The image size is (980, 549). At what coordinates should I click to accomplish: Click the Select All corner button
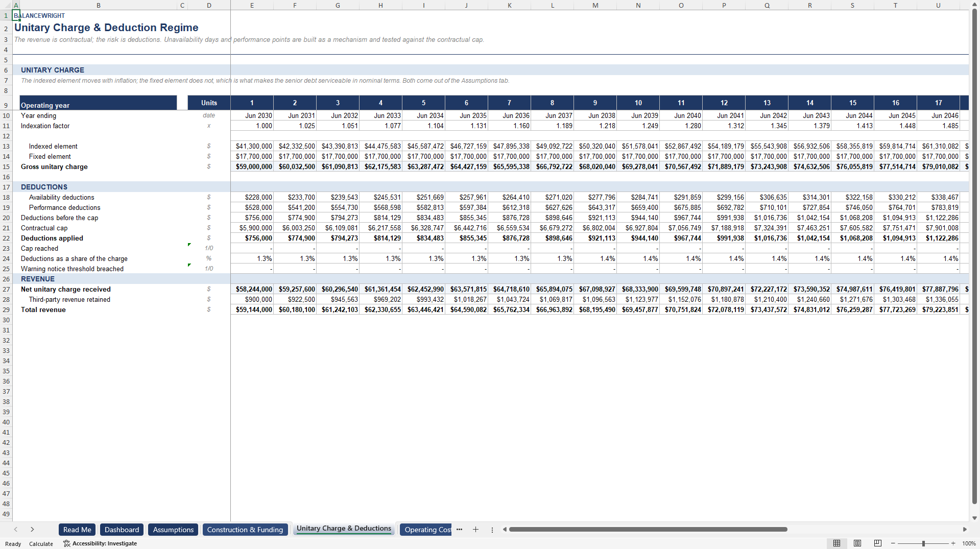[x=6, y=5]
